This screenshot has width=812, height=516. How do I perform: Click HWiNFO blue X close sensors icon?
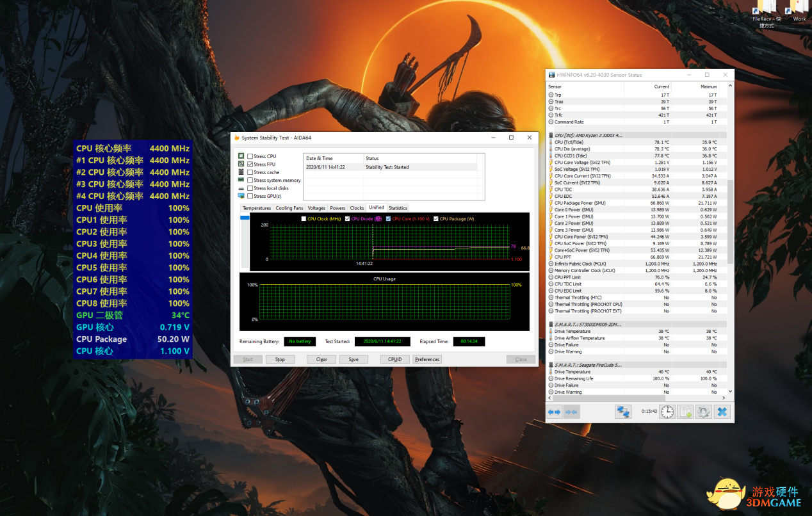point(722,412)
